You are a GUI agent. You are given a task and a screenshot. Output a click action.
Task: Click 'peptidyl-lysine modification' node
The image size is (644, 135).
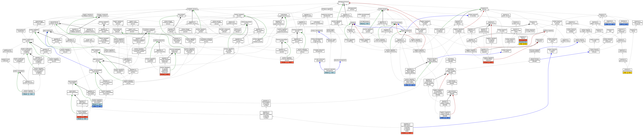coord(5,60)
